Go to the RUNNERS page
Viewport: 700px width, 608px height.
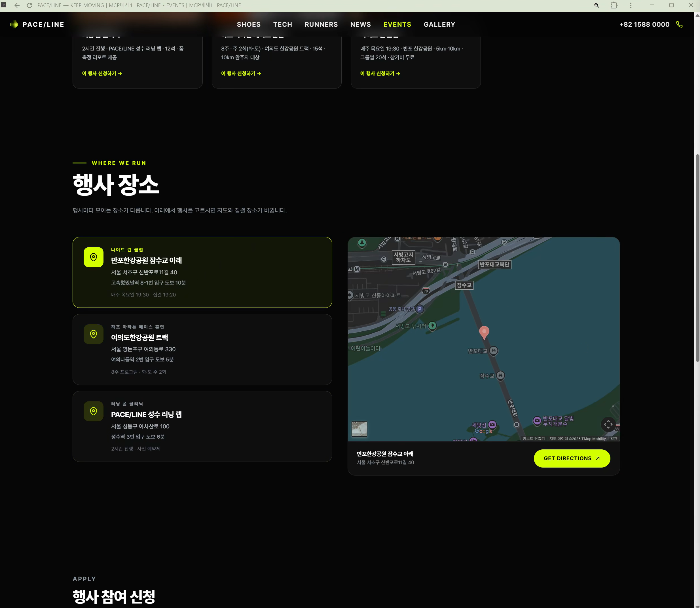tap(321, 24)
